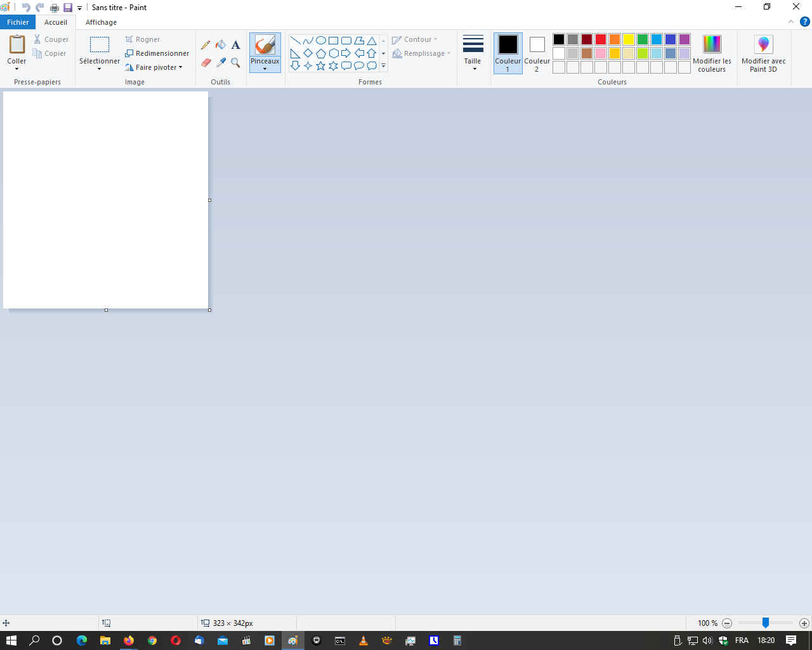Click the Coller clipboard button
812x650 pixels.
point(17,45)
